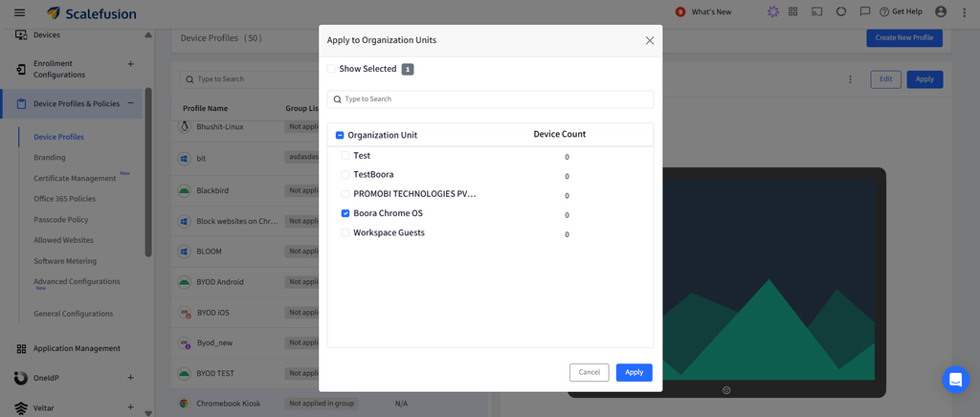The width and height of the screenshot is (980, 417).
Task: Open Application Management
Action: (77, 348)
